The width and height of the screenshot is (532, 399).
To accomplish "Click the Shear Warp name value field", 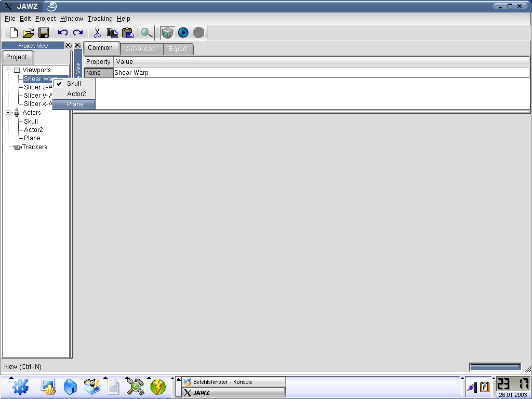I will (x=321, y=73).
